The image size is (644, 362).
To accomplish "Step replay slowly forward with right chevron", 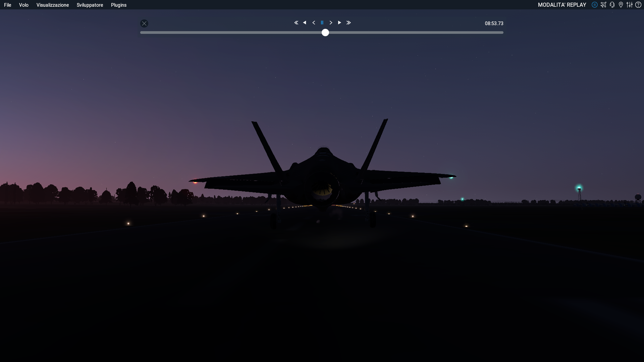I will tap(331, 23).
